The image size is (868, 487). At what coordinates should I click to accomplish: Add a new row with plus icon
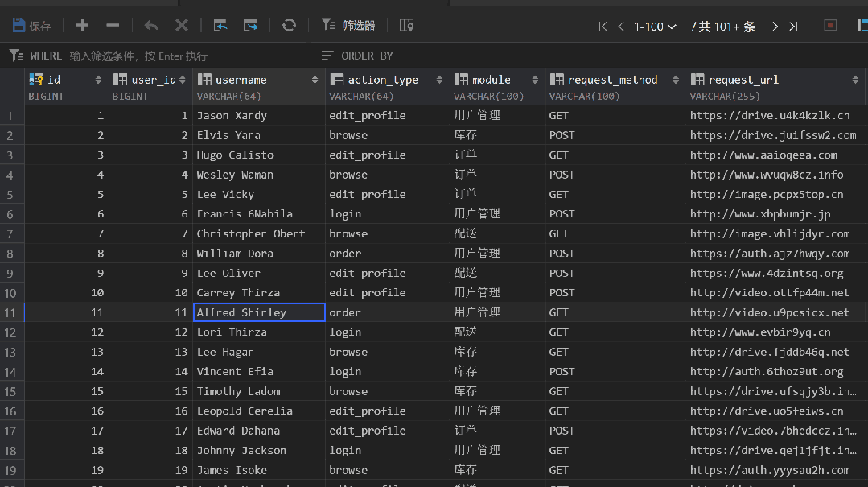(x=82, y=26)
